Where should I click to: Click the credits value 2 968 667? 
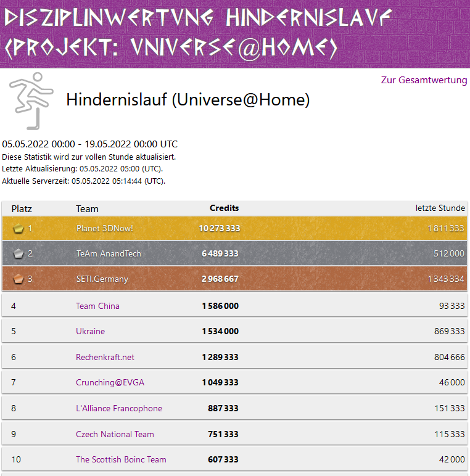[x=220, y=279]
